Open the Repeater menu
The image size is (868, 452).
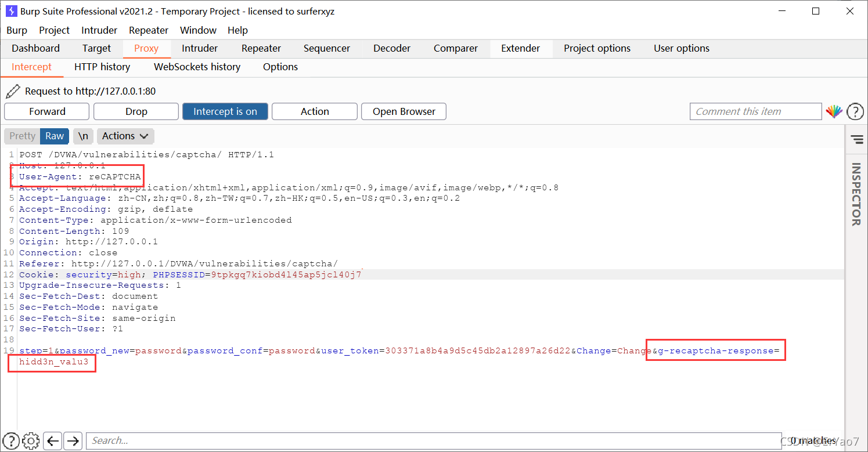(x=149, y=30)
